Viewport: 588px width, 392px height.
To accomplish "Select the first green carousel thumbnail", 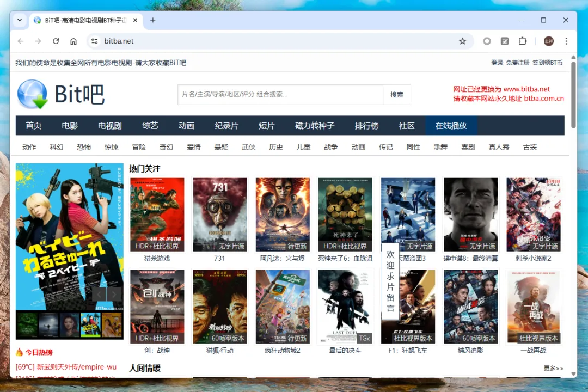I will click(27, 325).
